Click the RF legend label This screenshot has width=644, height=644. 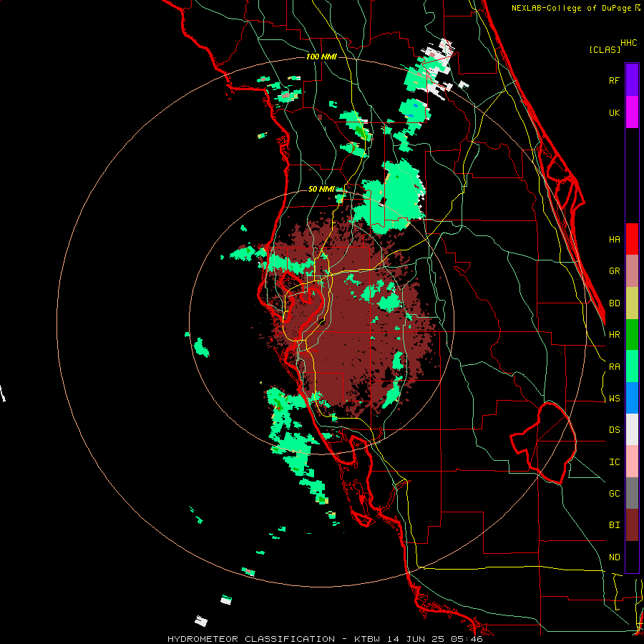click(615, 80)
